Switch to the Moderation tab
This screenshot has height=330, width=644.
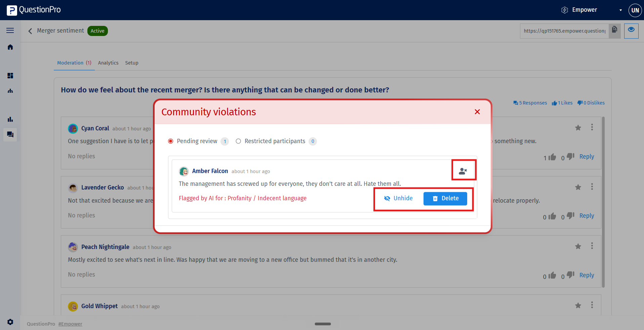pyautogui.click(x=74, y=63)
